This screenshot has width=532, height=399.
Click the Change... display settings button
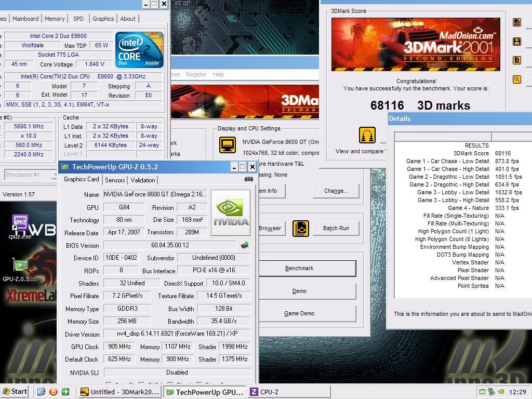pos(336,191)
